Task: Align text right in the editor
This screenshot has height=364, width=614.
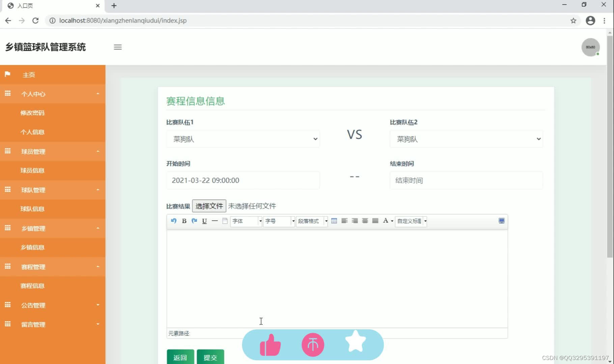Action: pos(355,221)
